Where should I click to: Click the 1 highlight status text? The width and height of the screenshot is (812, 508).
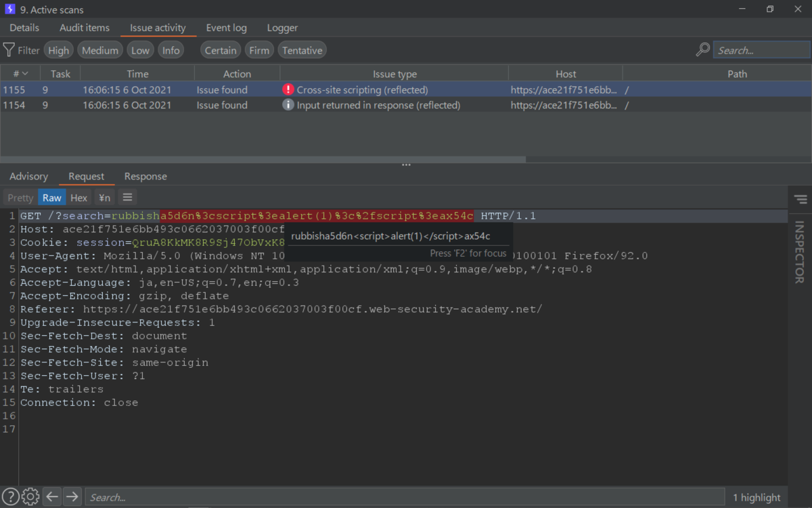757,497
